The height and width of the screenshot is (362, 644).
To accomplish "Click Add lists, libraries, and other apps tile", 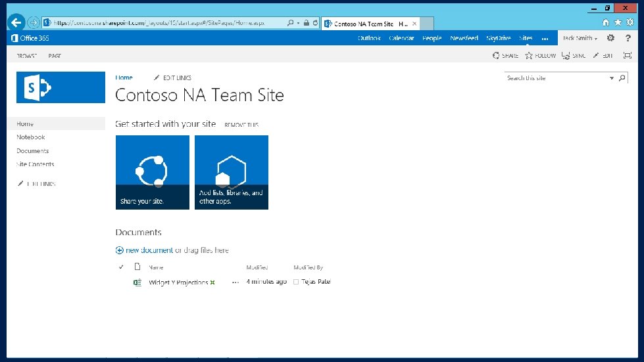I will pos(232,172).
